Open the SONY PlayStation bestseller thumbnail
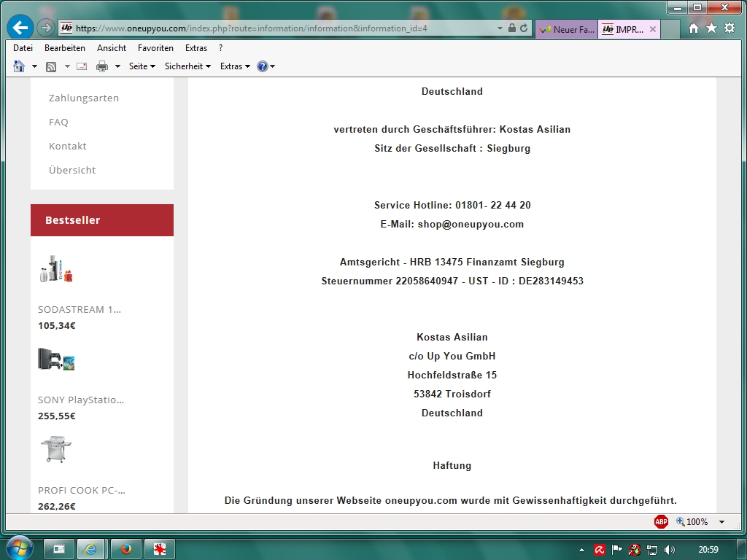Viewport: 747px width, 560px height. tap(56, 359)
